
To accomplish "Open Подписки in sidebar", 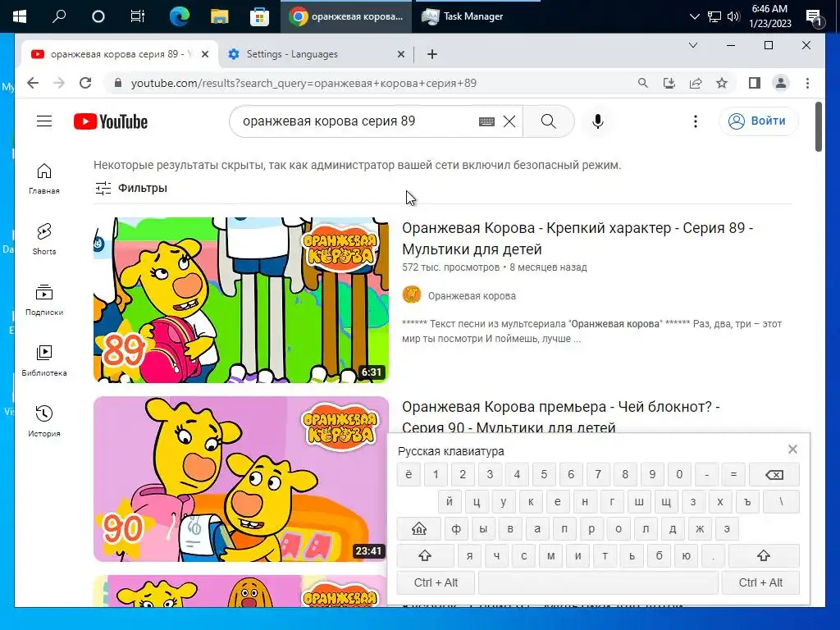I will (x=44, y=300).
